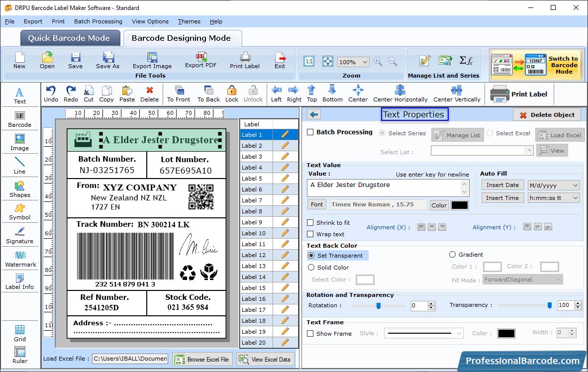The width and height of the screenshot is (588, 372).
Task: Enable Shrink to fit checkbox
Action: coord(310,223)
